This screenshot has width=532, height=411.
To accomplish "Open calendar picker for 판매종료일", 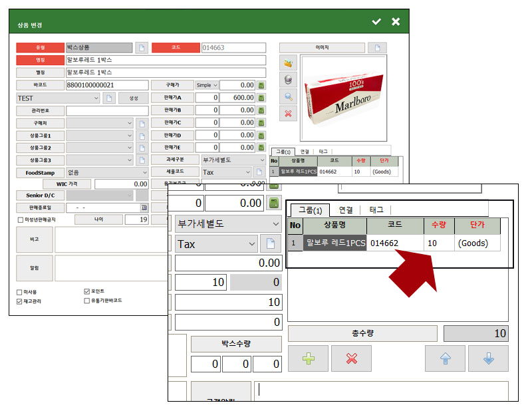I will click(x=144, y=207).
